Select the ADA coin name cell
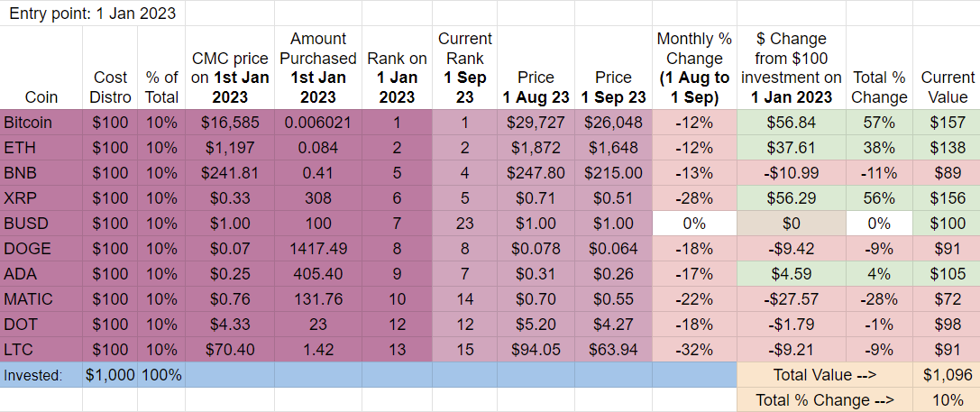 [x=41, y=273]
